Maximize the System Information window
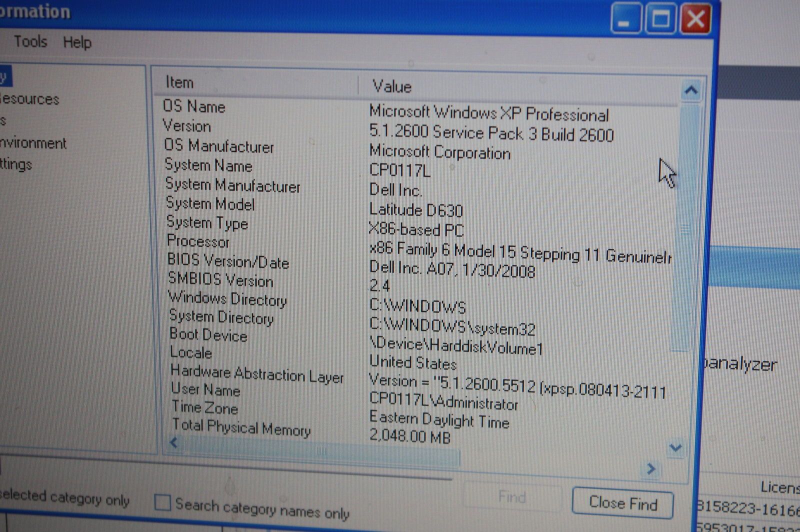The width and height of the screenshot is (800, 532). pyautogui.click(x=660, y=19)
